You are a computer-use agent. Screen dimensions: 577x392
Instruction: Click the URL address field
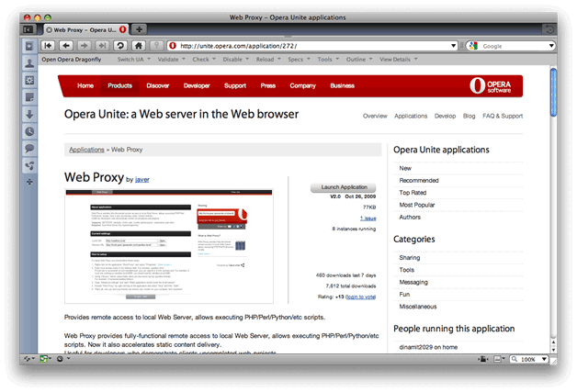pyautogui.click(x=312, y=46)
